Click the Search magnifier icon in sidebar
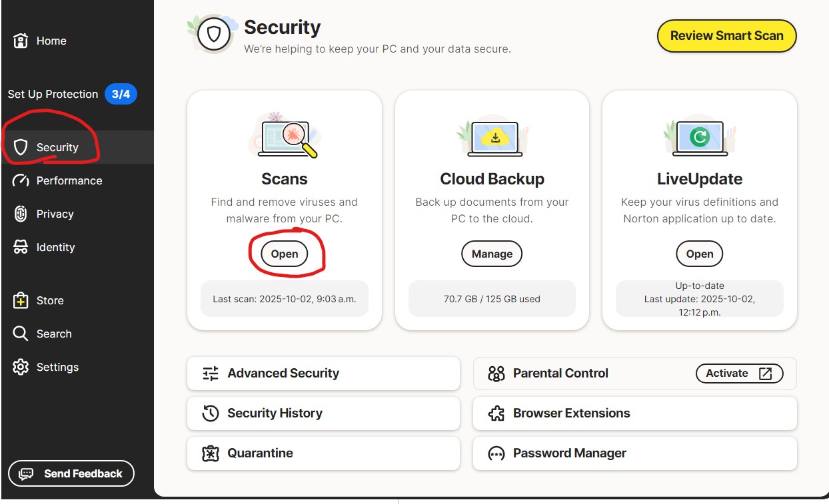The width and height of the screenshot is (829, 504). tap(21, 334)
